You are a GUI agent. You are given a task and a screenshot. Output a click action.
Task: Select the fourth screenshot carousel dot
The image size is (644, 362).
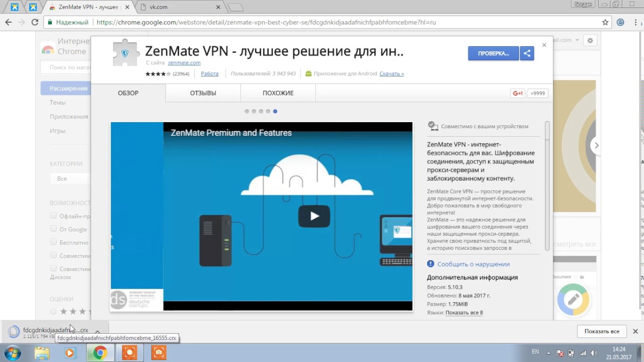click(x=268, y=111)
